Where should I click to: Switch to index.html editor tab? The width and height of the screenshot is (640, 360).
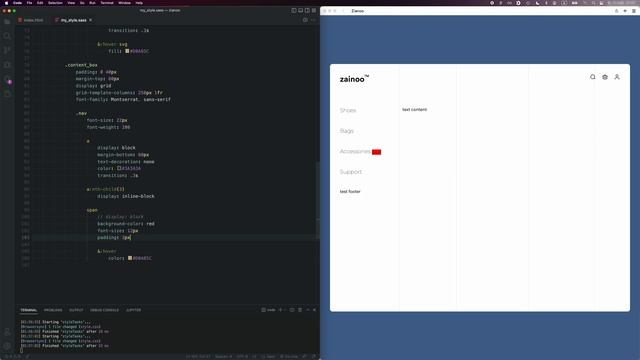tap(31, 20)
